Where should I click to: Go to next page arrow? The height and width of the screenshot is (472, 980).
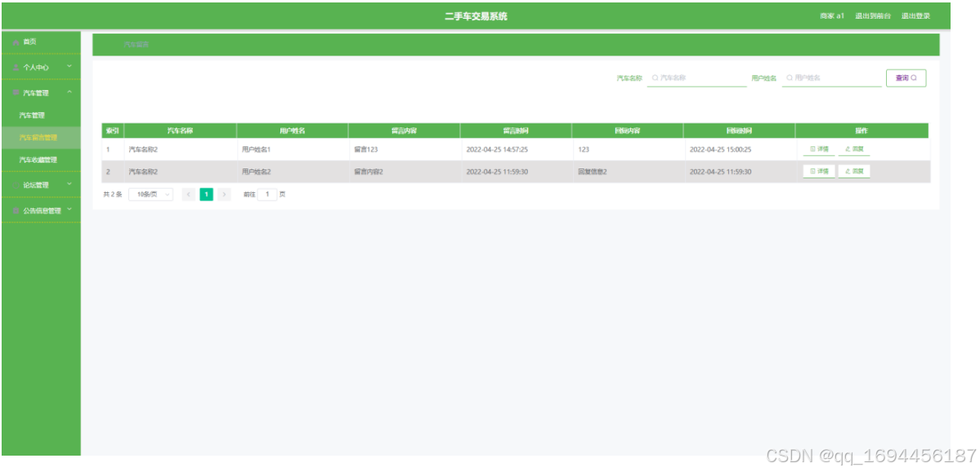tap(225, 195)
